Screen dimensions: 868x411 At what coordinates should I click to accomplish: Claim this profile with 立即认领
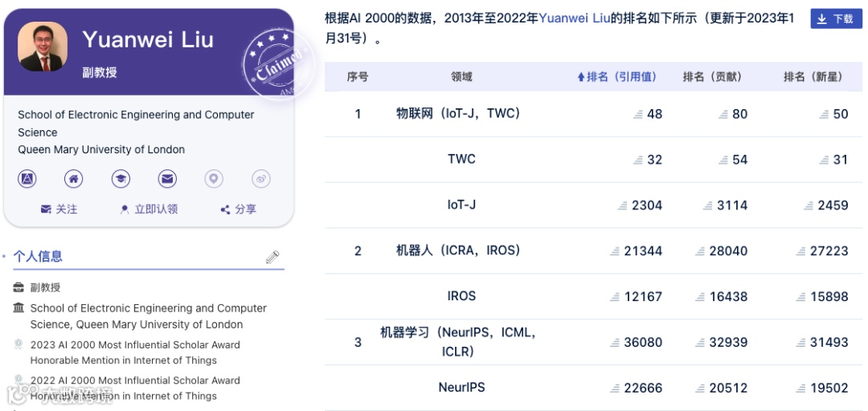tap(149, 209)
